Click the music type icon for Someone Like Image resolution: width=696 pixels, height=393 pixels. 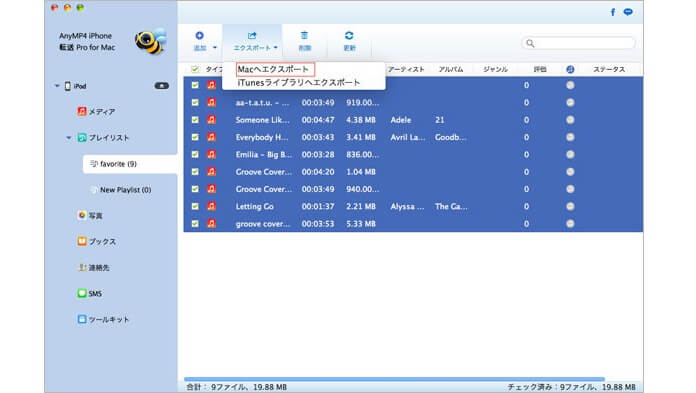(212, 120)
